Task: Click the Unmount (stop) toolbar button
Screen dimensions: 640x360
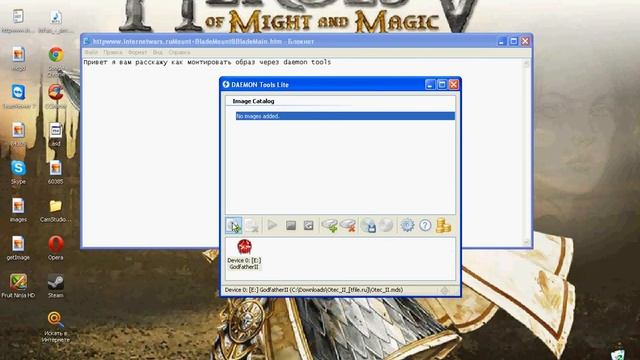Action: coord(291,225)
